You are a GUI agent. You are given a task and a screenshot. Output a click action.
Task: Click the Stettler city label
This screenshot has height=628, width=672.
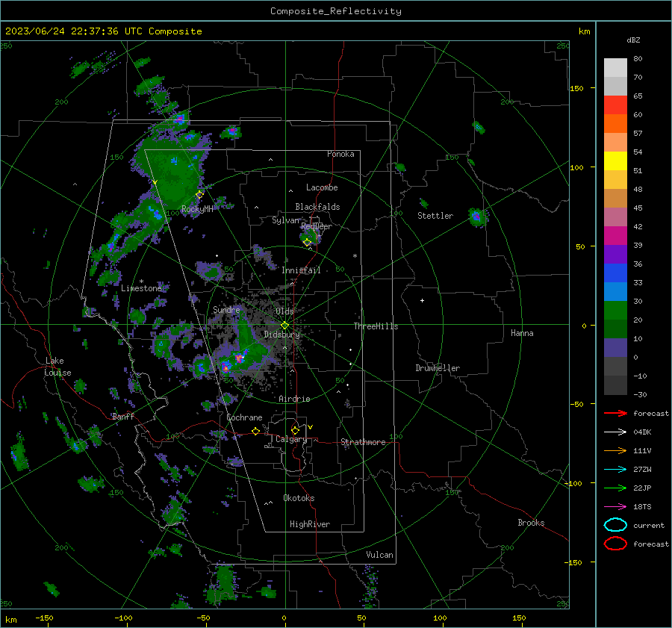point(435,216)
